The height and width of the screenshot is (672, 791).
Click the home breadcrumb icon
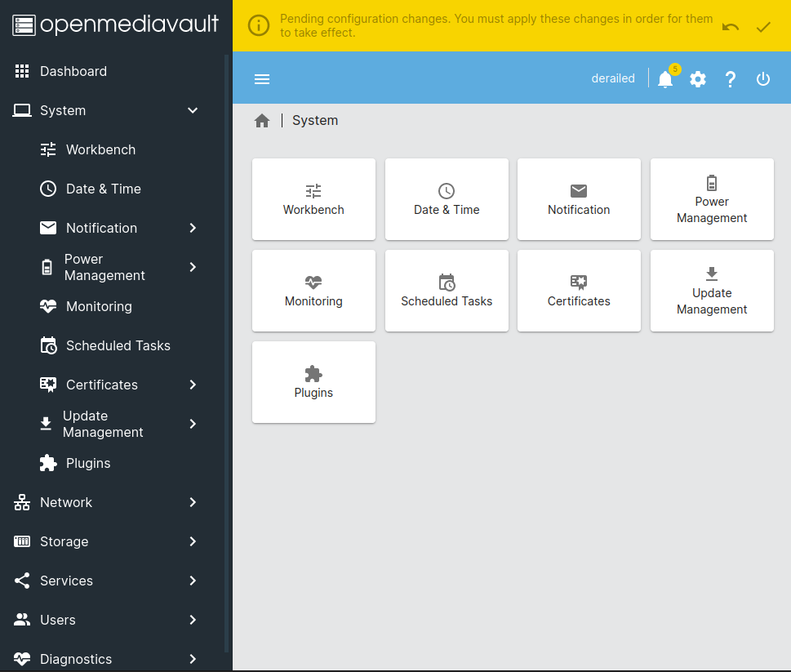[262, 121]
